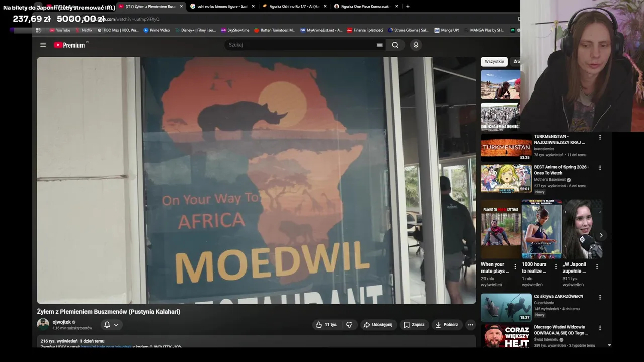Open the MyAnimeList.net bookmark

(321, 30)
